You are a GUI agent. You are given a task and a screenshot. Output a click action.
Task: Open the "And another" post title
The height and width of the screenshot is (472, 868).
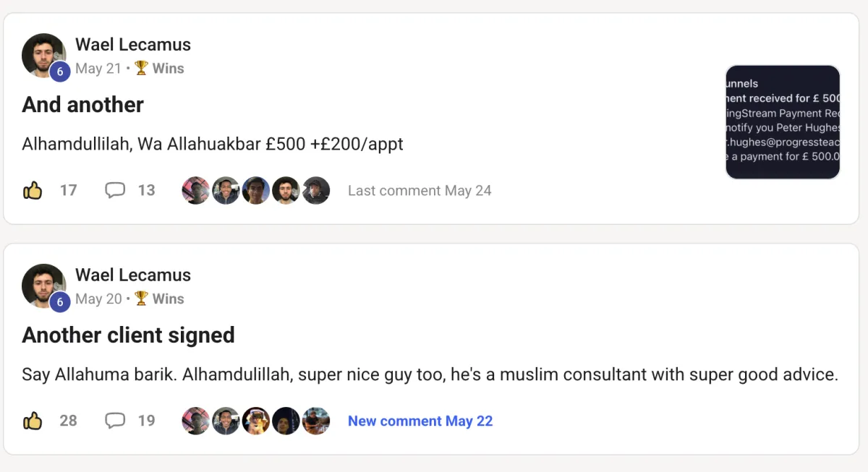pyautogui.click(x=83, y=106)
